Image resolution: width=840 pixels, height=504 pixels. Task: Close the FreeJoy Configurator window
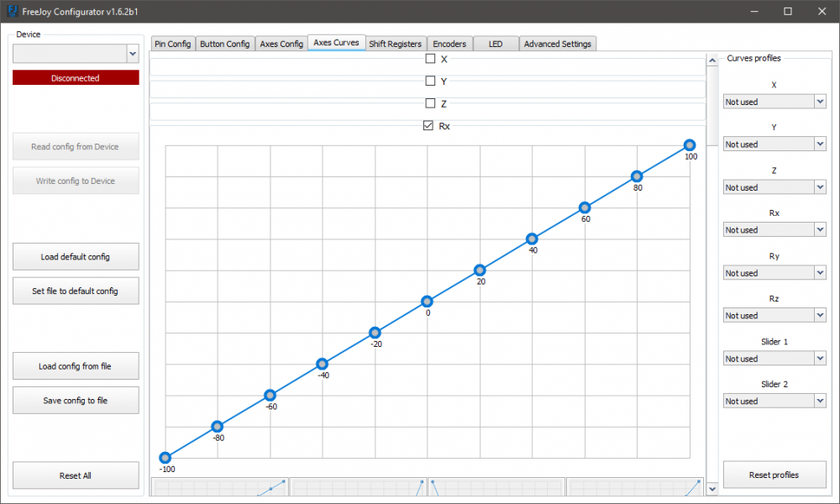click(x=822, y=11)
